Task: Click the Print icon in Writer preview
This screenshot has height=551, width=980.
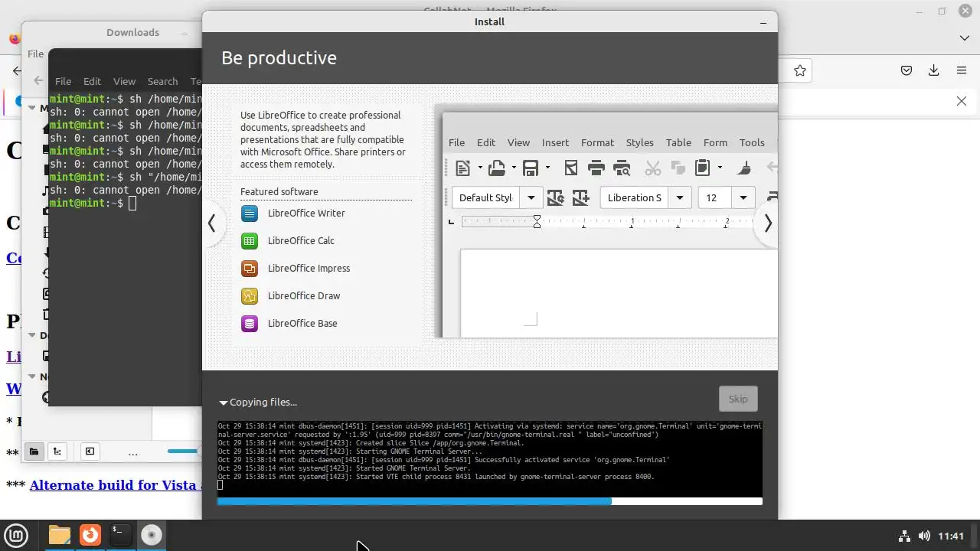Action: 596,168
